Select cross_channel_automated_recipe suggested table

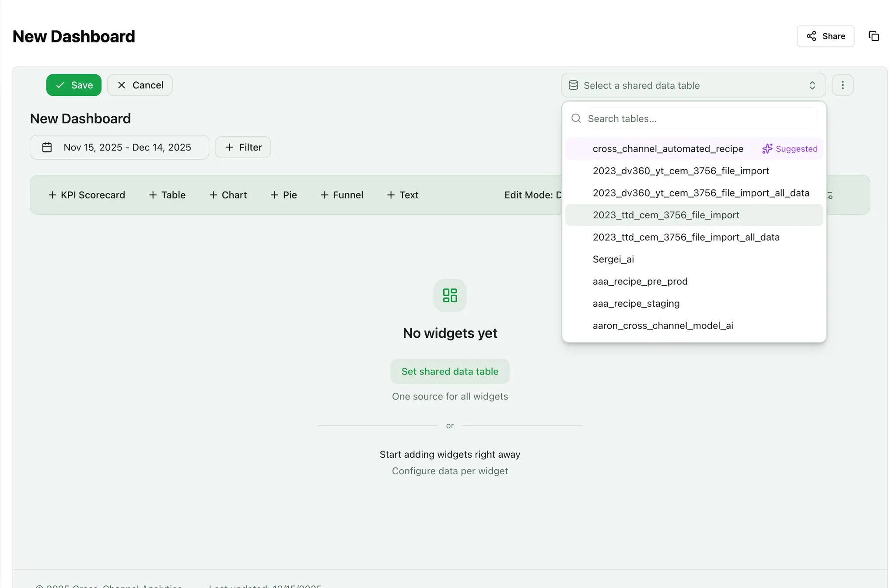(668, 149)
